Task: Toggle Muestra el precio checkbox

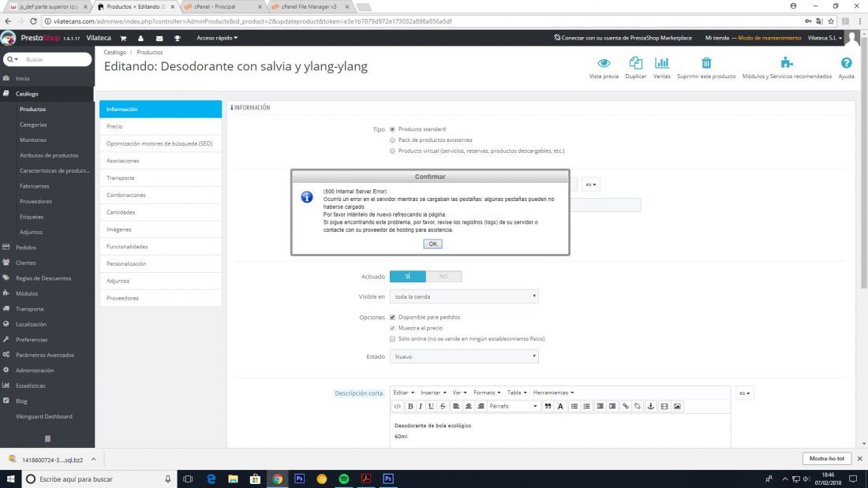Action: coord(392,328)
